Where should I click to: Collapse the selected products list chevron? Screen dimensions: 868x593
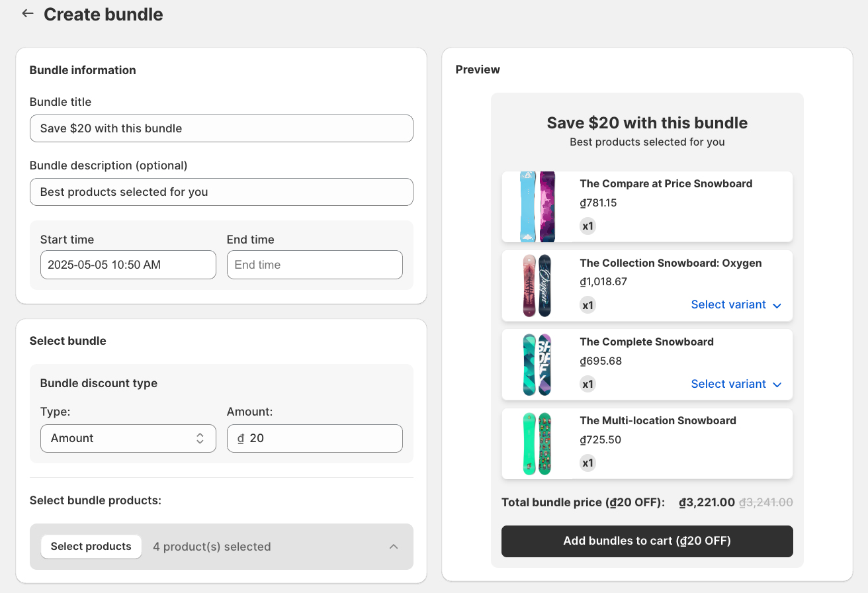click(394, 547)
